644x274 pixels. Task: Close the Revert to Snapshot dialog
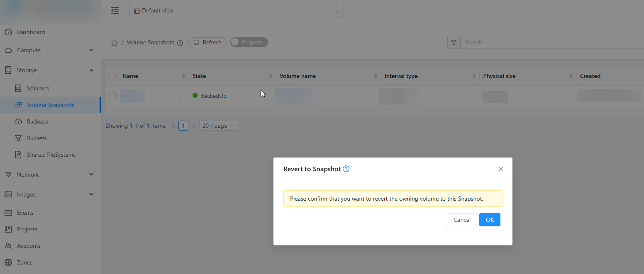(x=500, y=169)
